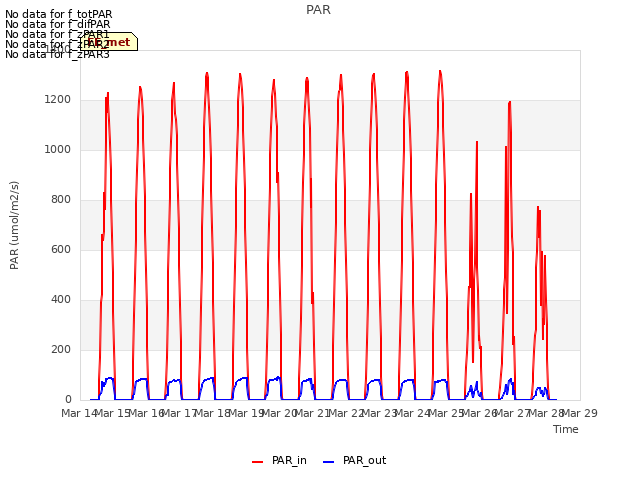Click the red PAR_in legend color marker
Image resolution: width=640 pixels, height=480 pixels.
(x=258, y=462)
